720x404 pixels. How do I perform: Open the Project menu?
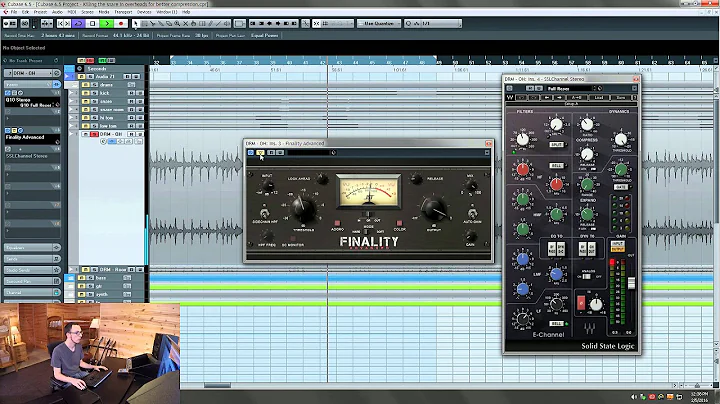[x=40, y=12]
